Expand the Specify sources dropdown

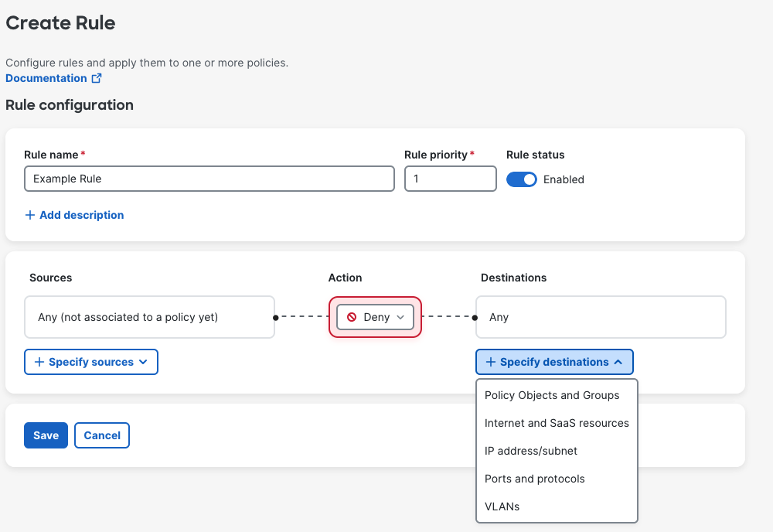(x=91, y=362)
